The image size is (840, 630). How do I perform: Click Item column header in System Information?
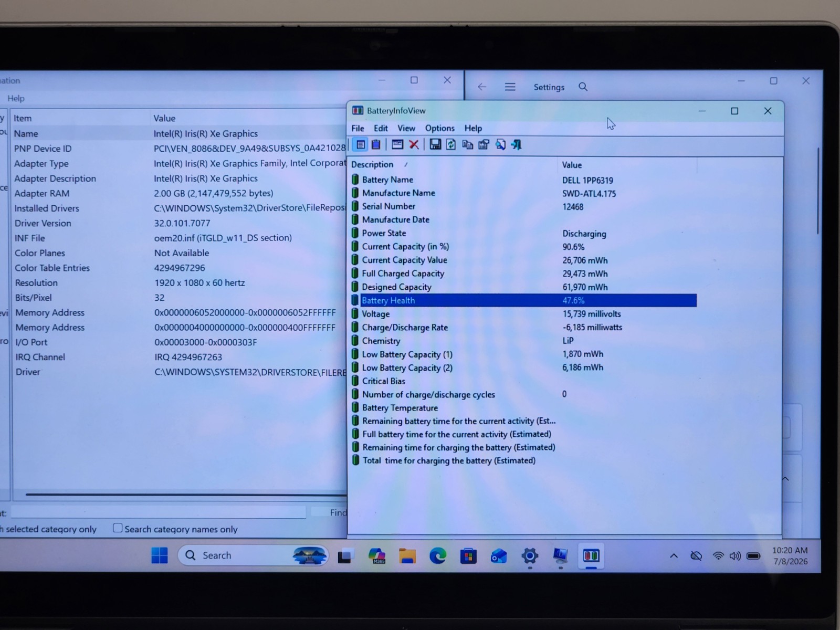(80, 118)
